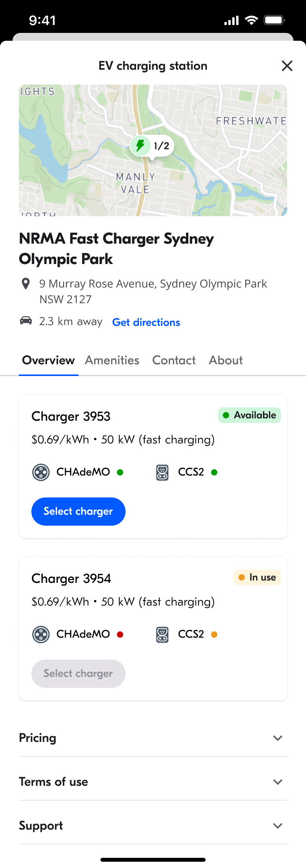Close the EV charging station sheet
This screenshot has height=868, width=306.
point(287,66)
